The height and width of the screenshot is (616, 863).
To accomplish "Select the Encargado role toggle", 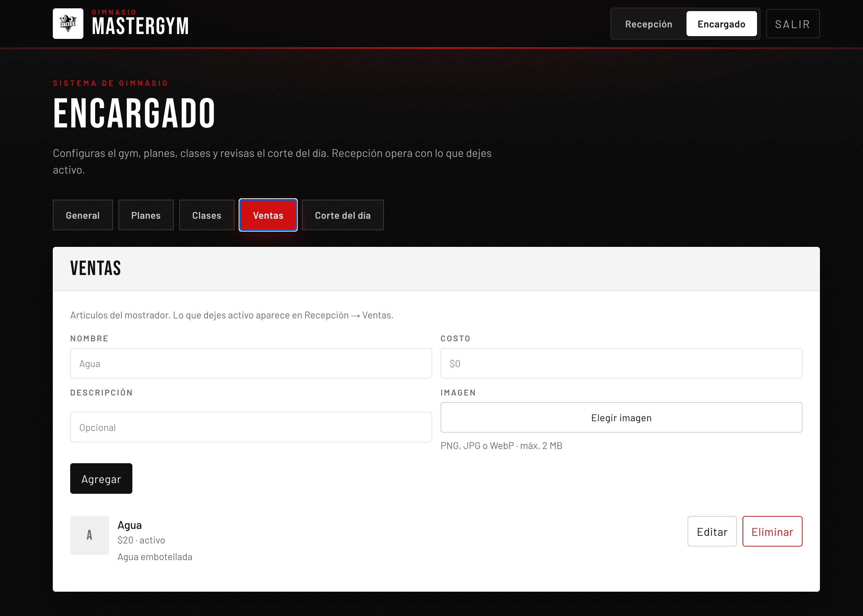I will pos(721,24).
